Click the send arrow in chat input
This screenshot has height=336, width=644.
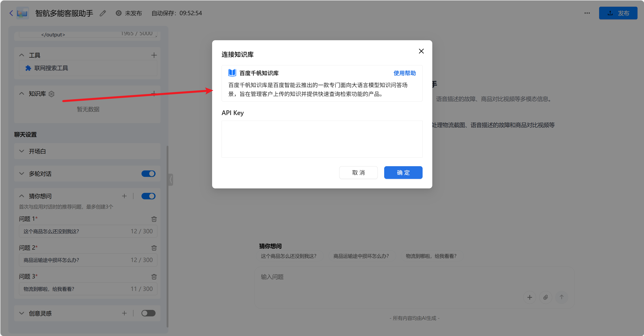(562, 297)
